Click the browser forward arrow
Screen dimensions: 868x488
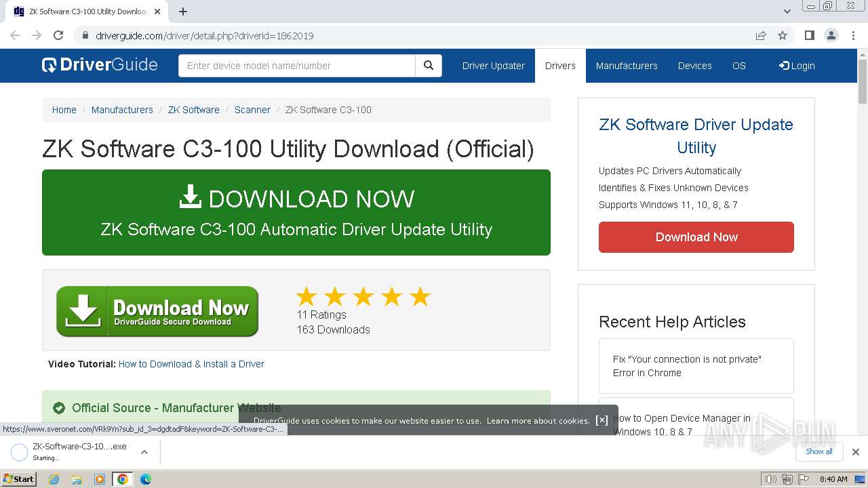pyautogui.click(x=37, y=35)
